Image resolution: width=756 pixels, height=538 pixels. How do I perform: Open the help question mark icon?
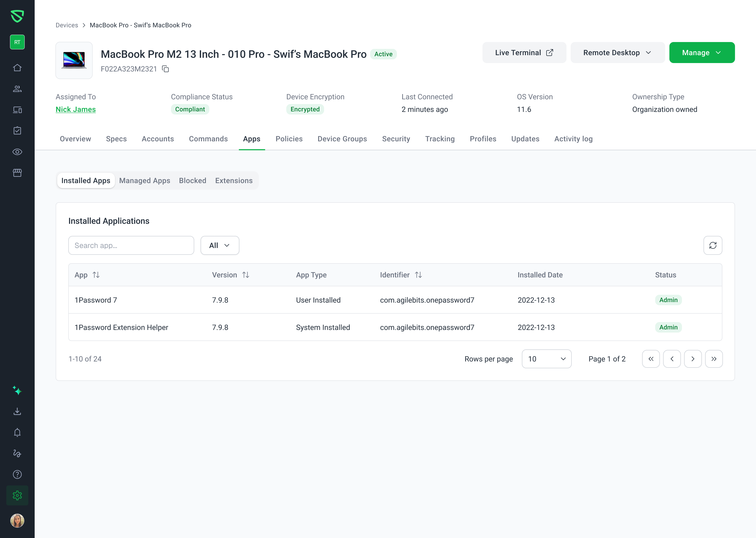17,474
